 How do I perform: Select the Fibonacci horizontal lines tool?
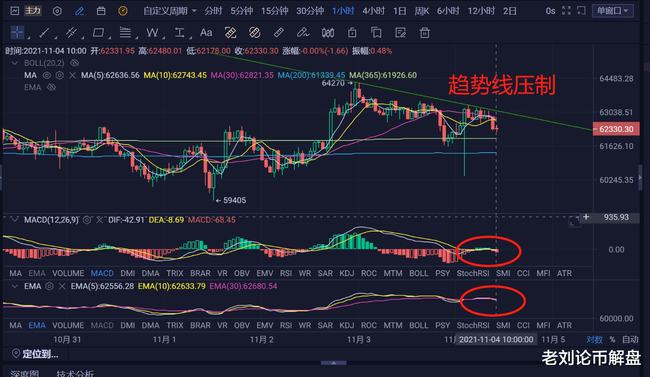[x=125, y=32]
